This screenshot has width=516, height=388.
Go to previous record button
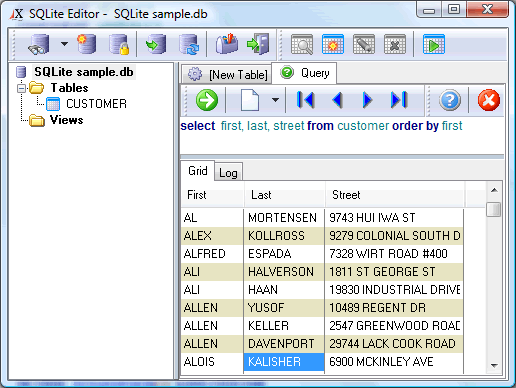tap(338, 100)
